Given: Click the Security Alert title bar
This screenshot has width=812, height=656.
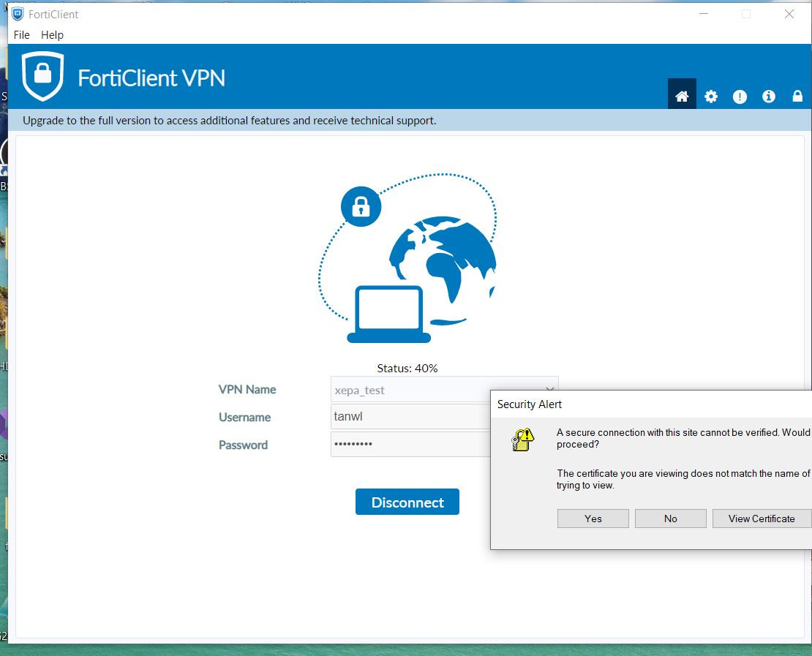Looking at the screenshot, I should click(x=651, y=404).
